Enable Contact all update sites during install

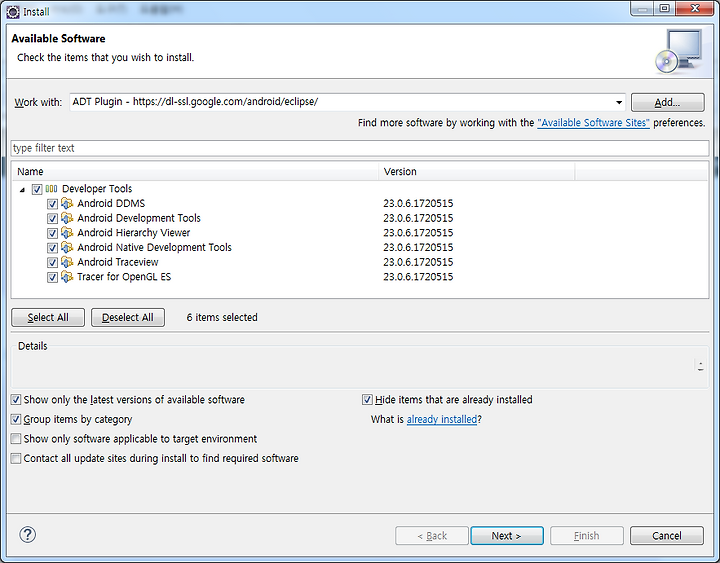pos(16,458)
